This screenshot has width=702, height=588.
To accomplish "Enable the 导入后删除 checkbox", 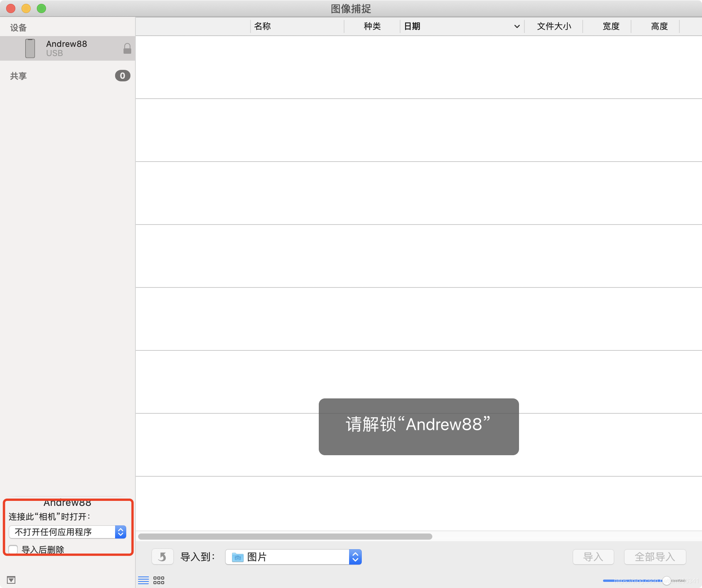I will pos(13,549).
